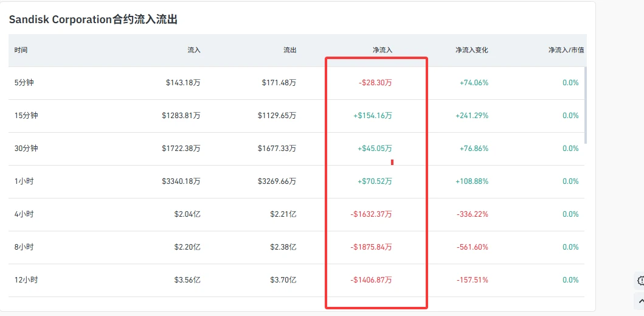The image size is (644, 316).
Task: Click 0.0% in the 12小时 row
Action: (570, 280)
